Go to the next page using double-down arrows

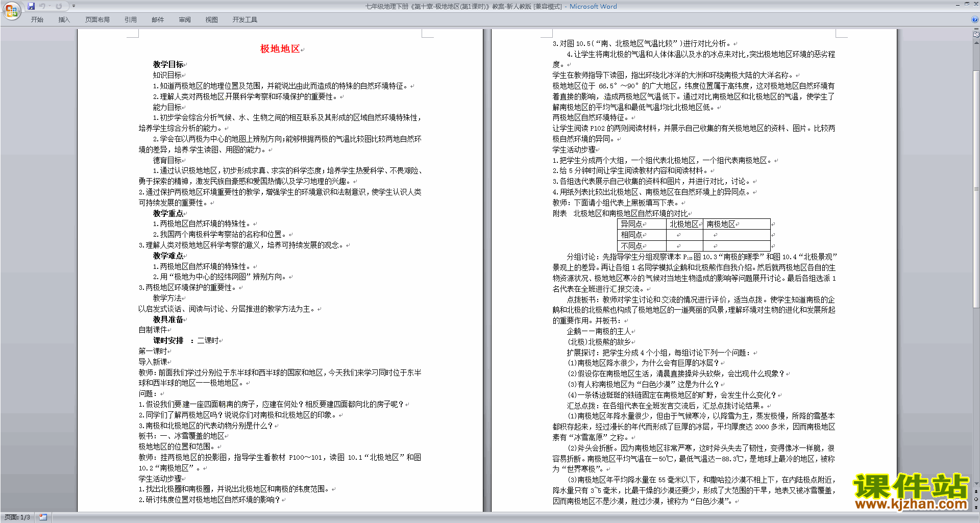pyautogui.click(x=976, y=507)
